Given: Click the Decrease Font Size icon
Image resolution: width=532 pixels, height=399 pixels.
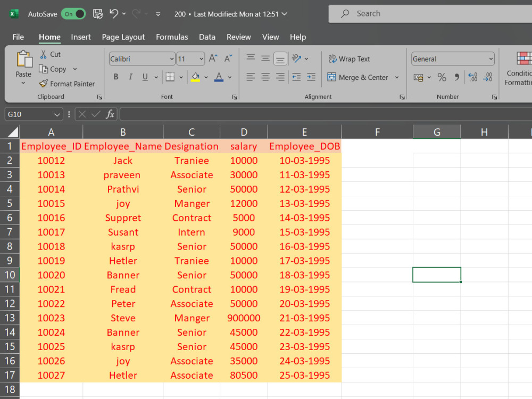Looking at the screenshot, I should (228, 59).
